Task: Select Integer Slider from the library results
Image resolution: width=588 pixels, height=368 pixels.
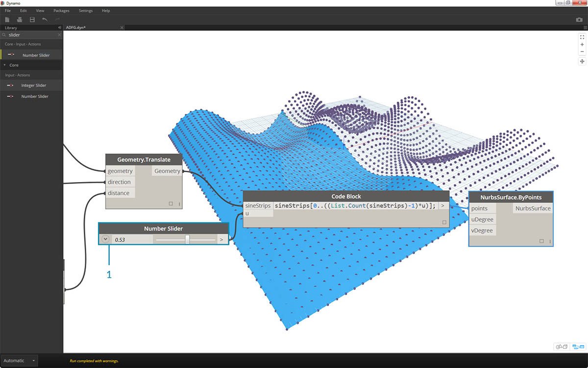Action: [x=33, y=85]
